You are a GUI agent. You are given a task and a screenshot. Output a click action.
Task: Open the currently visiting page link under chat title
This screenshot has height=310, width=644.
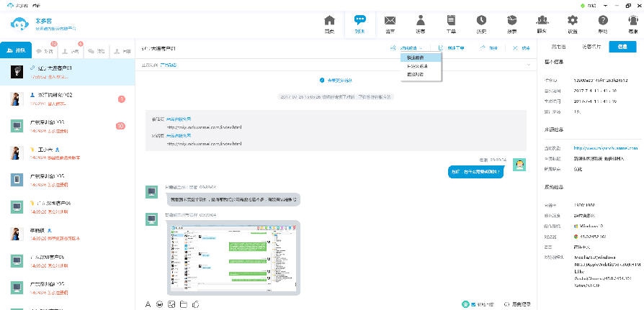(169, 65)
